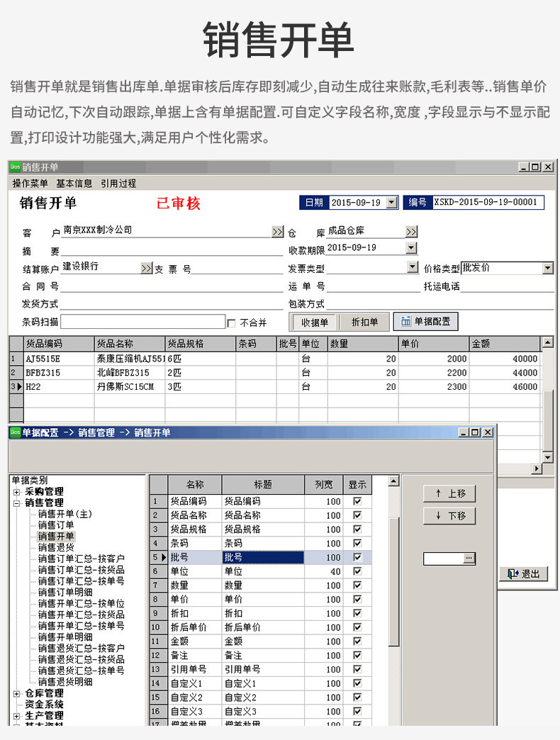Open the 发票类型 dropdown
The width and height of the screenshot is (560, 740).
pos(413,267)
